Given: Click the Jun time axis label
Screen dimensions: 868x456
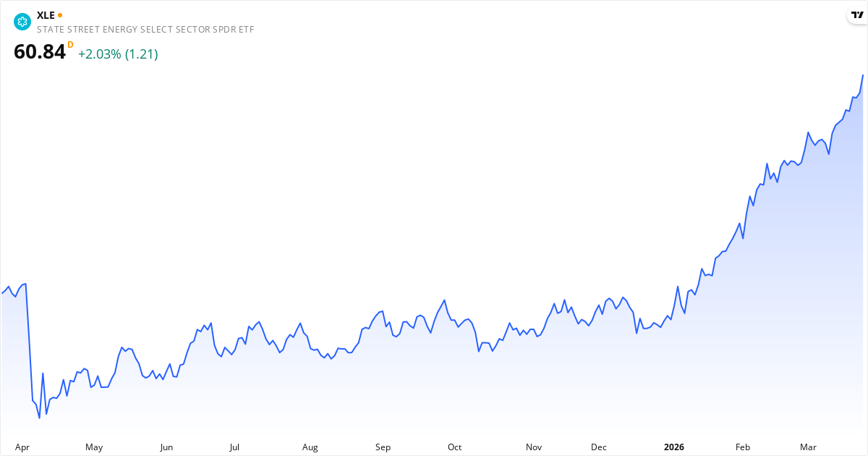Looking at the screenshot, I should [166, 447].
